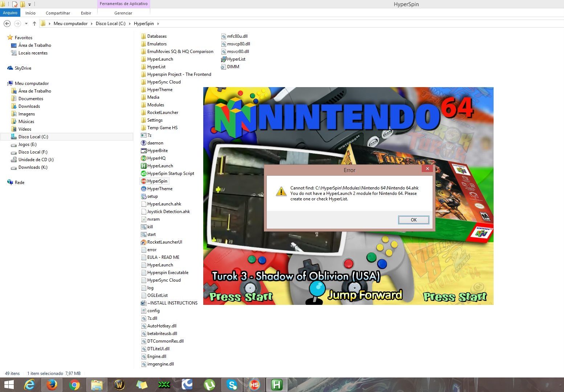The height and width of the screenshot is (392, 564).
Task: Open Google Chrome from the taskbar
Action: (74, 385)
